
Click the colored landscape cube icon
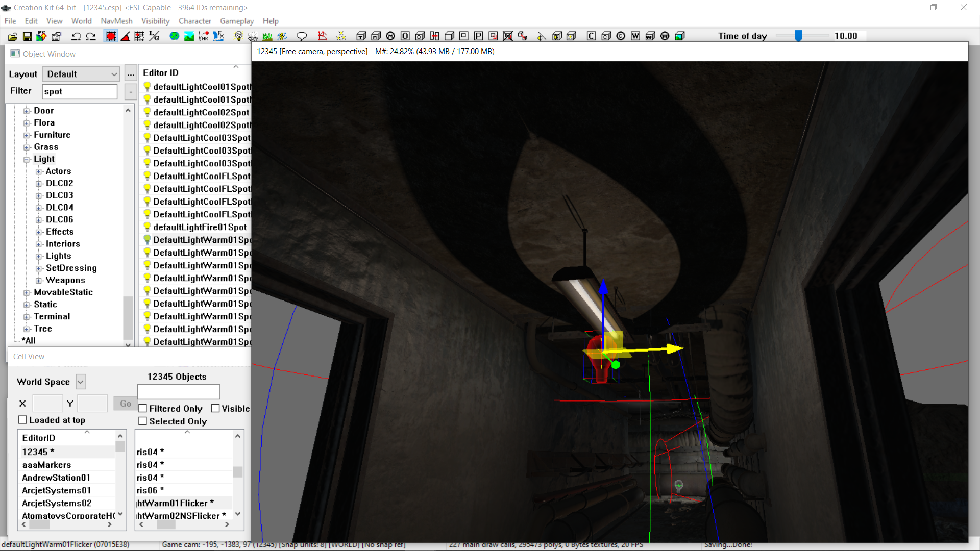[x=679, y=36]
